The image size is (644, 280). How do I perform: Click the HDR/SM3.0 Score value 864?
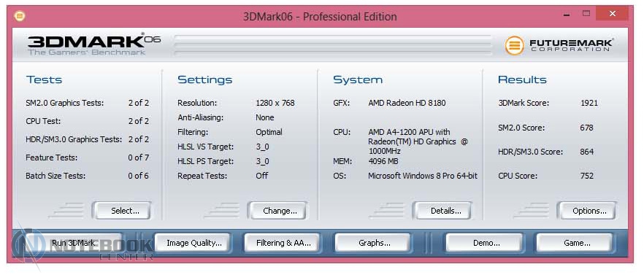coord(586,152)
